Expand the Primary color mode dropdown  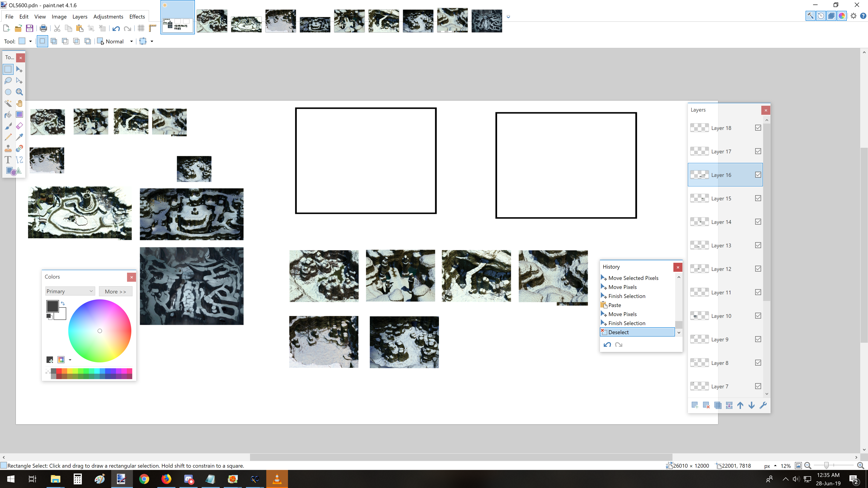click(91, 291)
